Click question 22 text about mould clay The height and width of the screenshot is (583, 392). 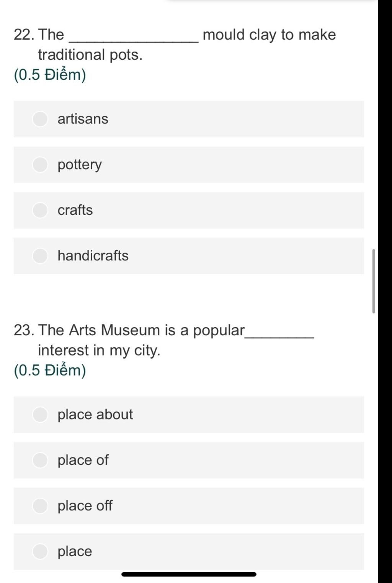[175, 44]
